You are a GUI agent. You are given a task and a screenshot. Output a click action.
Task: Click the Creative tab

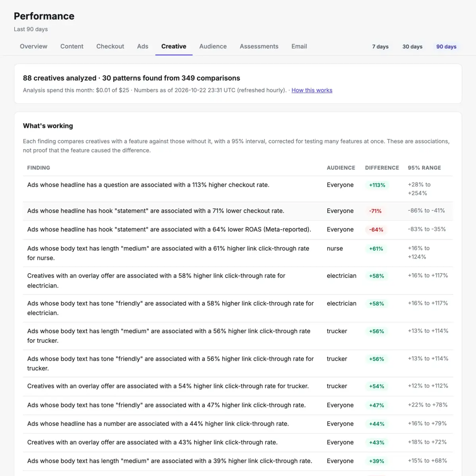click(x=174, y=46)
